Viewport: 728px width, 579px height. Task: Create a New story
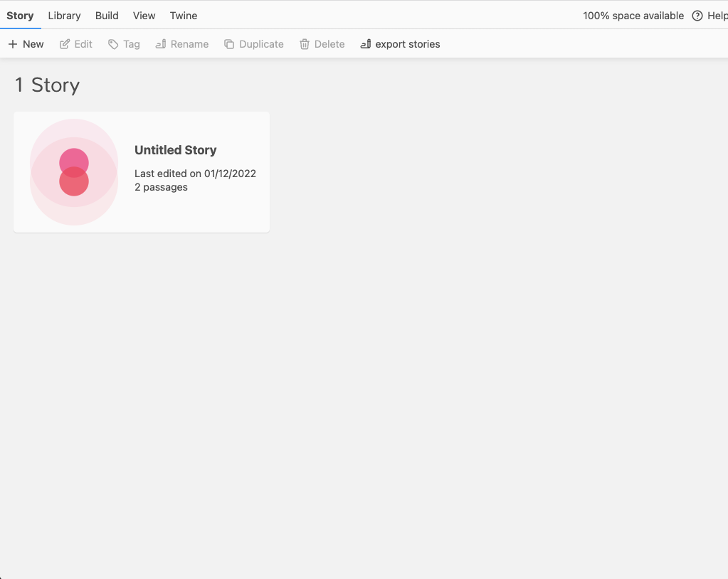click(26, 44)
